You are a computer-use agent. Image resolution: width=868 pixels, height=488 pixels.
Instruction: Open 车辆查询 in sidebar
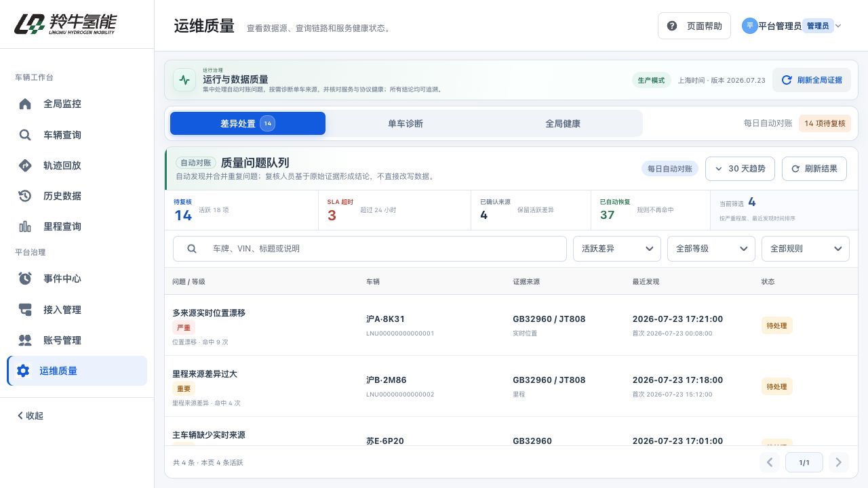(77, 135)
